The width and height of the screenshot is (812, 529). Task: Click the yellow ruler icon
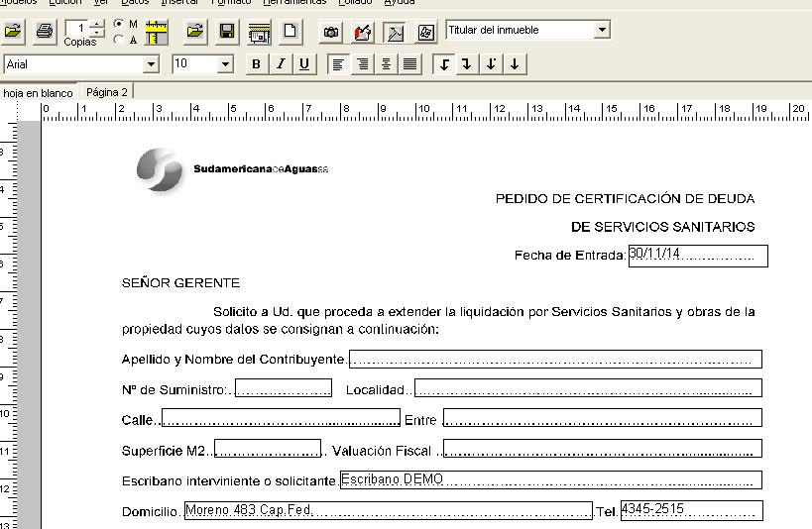pyautogui.click(x=156, y=32)
